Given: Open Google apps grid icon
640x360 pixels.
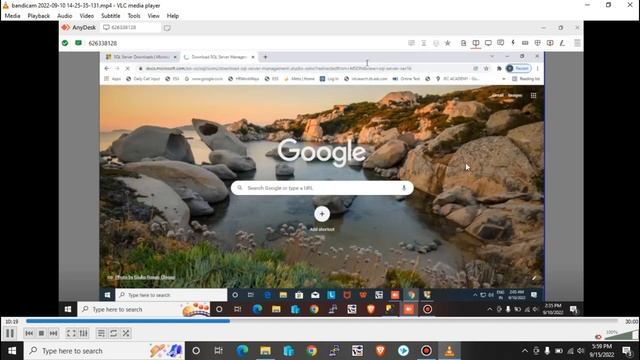Looking at the screenshot, I should (x=533, y=96).
